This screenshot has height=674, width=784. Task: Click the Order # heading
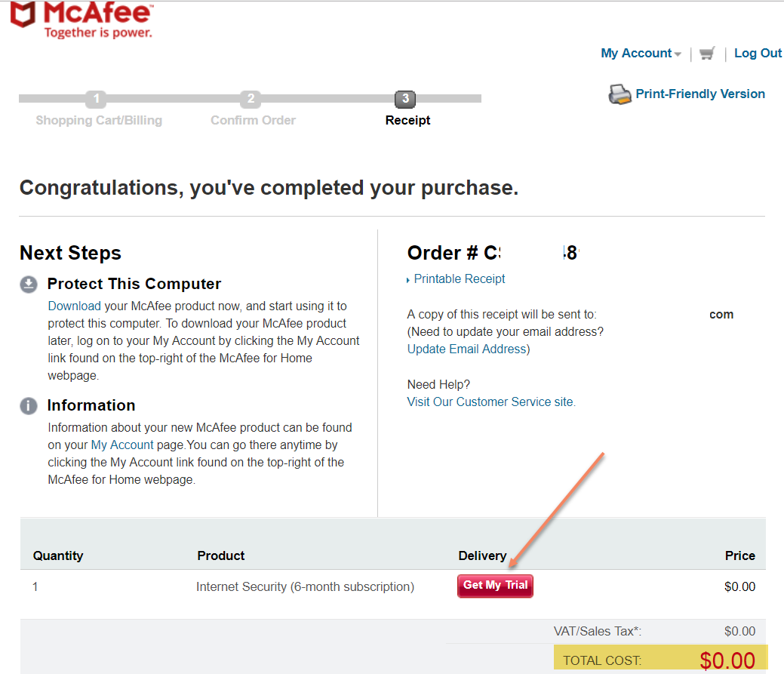click(x=493, y=253)
